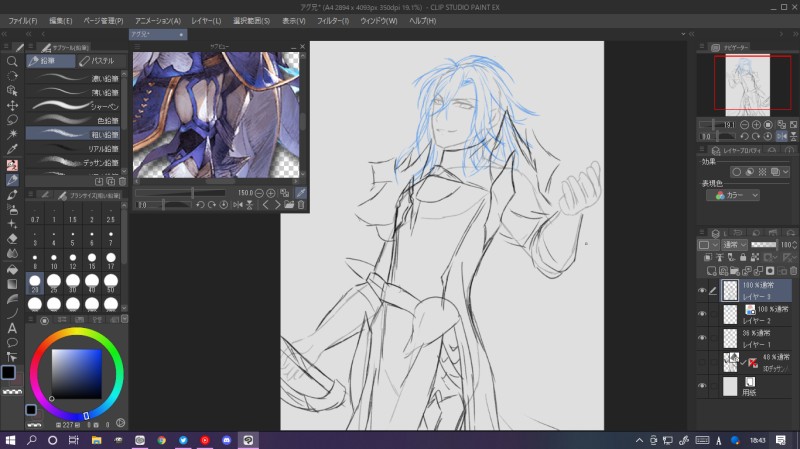Select black main drawing color swatch

(8, 372)
